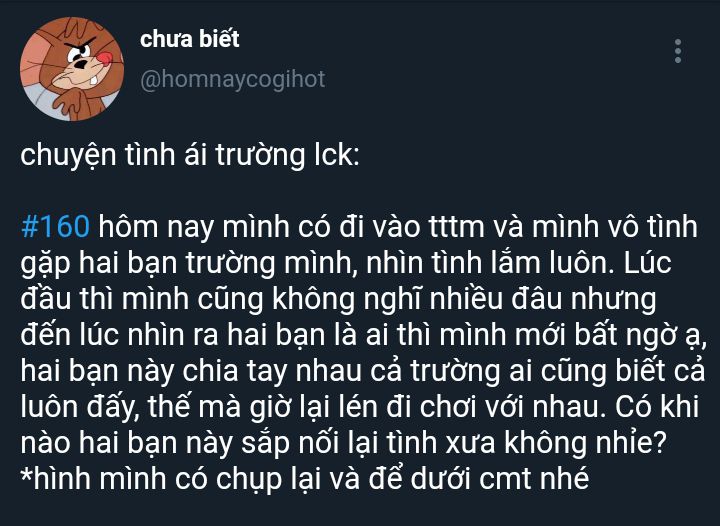Open the #160 hashtag link
This screenshot has width=720, height=526.
[x=55, y=227]
